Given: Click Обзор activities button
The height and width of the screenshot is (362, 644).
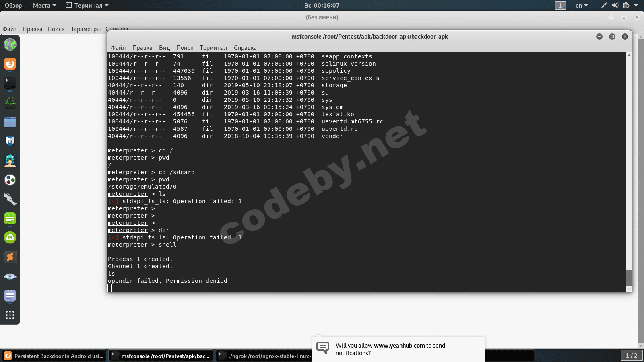Looking at the screenshot, I should [x=13, y=6].
